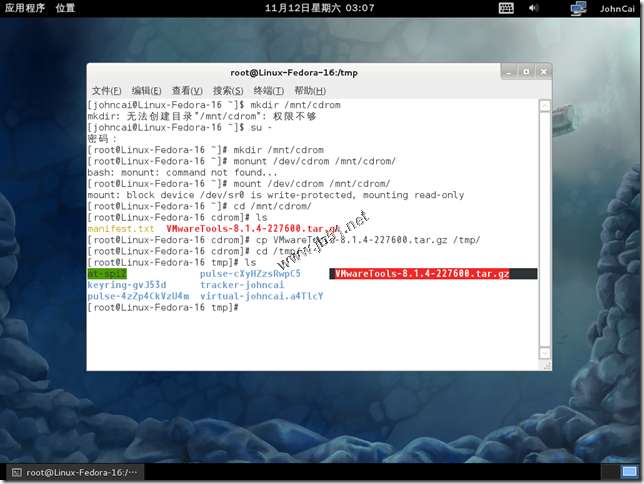Click the red VMwareTools tar.gz name beside manifest.txt
This screenshot has width=644, height=484.
point(253,229)
